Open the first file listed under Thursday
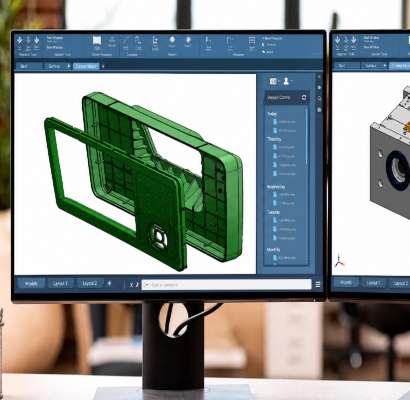This screenshot has width=410, height=400. 284,147
